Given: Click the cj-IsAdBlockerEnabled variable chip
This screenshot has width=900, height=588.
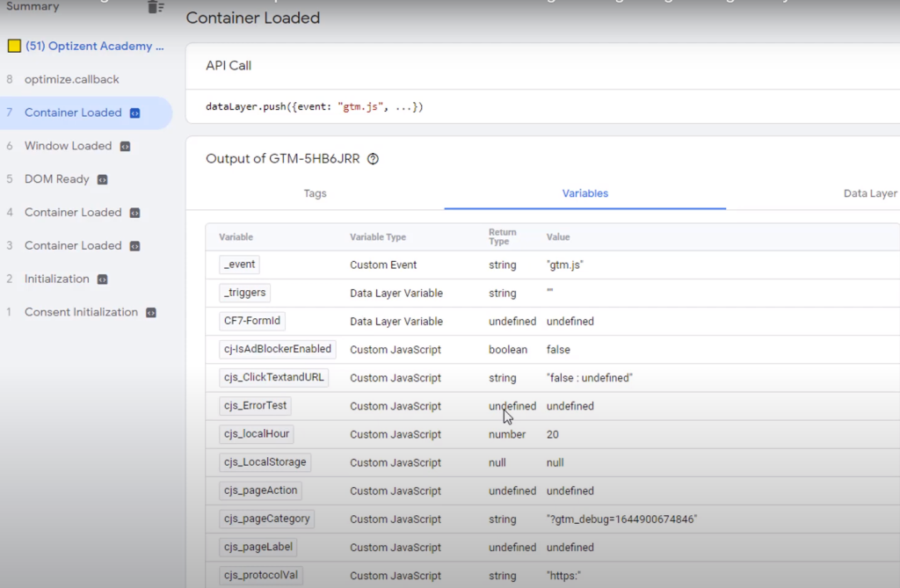Looking at the screenshot, I should (x=277, y=349).
